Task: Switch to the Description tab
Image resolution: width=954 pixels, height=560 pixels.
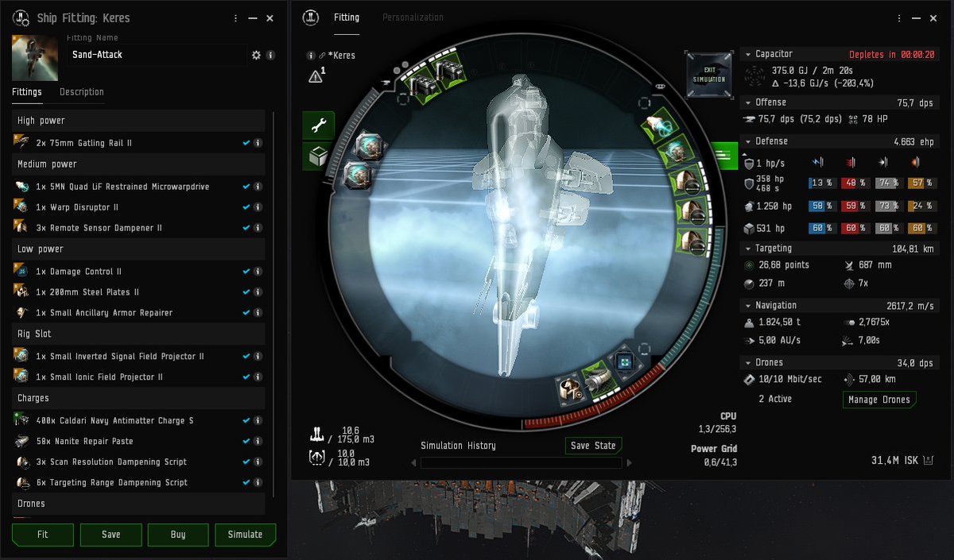Action: point(82,92)
